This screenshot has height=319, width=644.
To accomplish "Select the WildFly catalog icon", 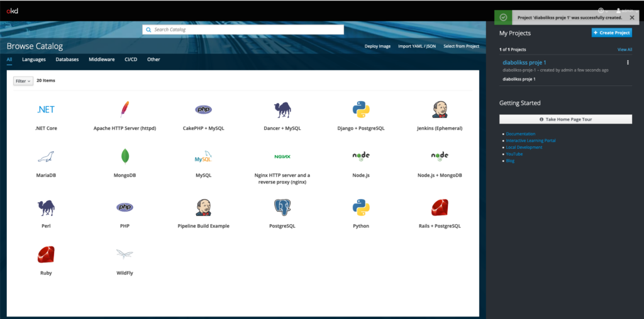I will click(x=125, y=254).
